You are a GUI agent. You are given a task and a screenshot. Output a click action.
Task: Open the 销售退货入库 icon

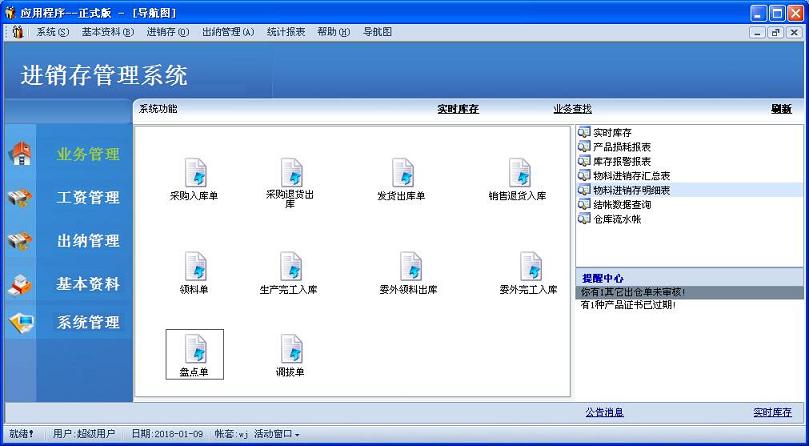519,172
